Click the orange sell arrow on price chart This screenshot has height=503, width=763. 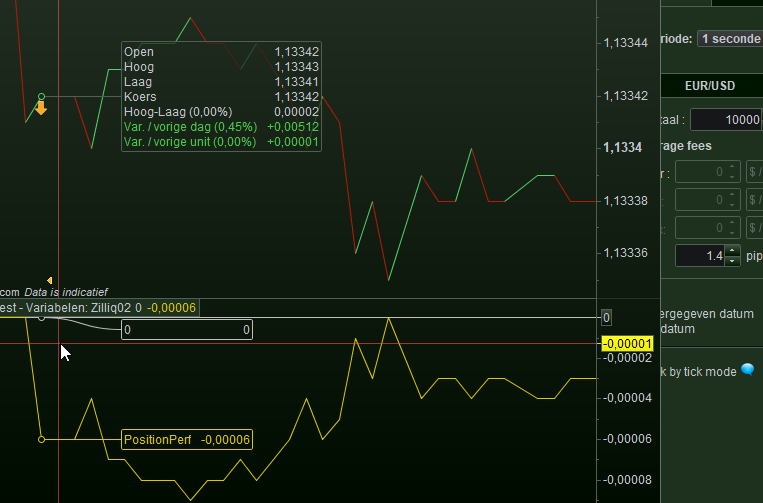click(x=41, y=108)
